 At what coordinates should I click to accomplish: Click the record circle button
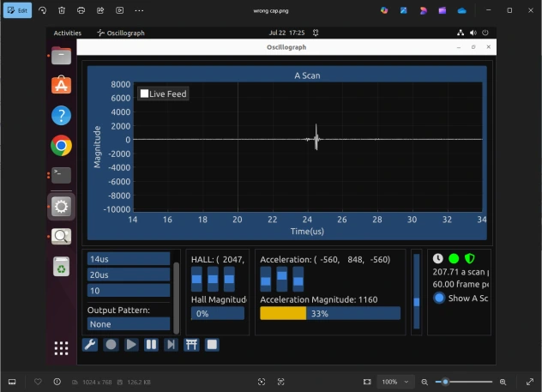(x=111, y=345)
